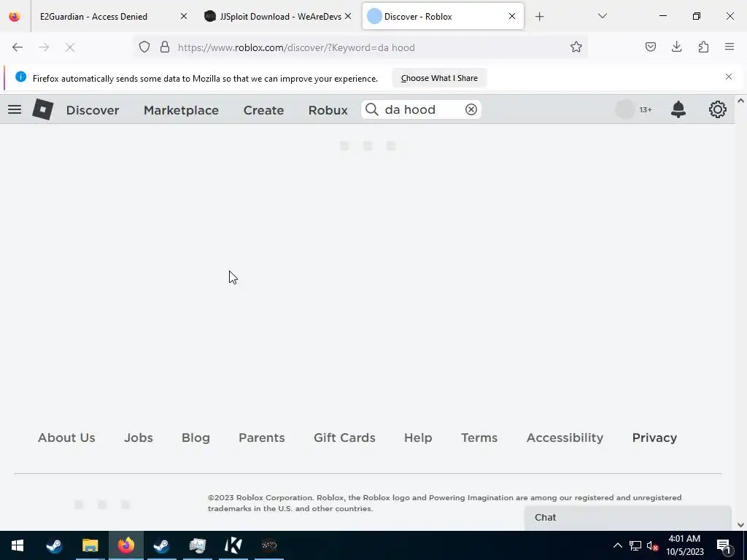Click the Choose What I Share button
Image resolution: width=747 pixels, height=560 pixels.
point(439,78)
